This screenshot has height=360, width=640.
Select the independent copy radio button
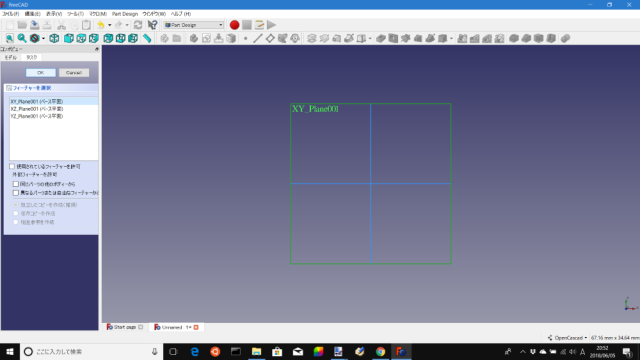[16, 205]
